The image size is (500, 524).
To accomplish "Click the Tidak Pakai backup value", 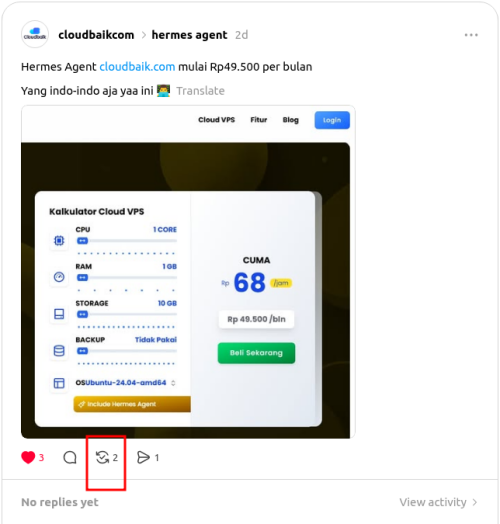I will tap(156, 340).
